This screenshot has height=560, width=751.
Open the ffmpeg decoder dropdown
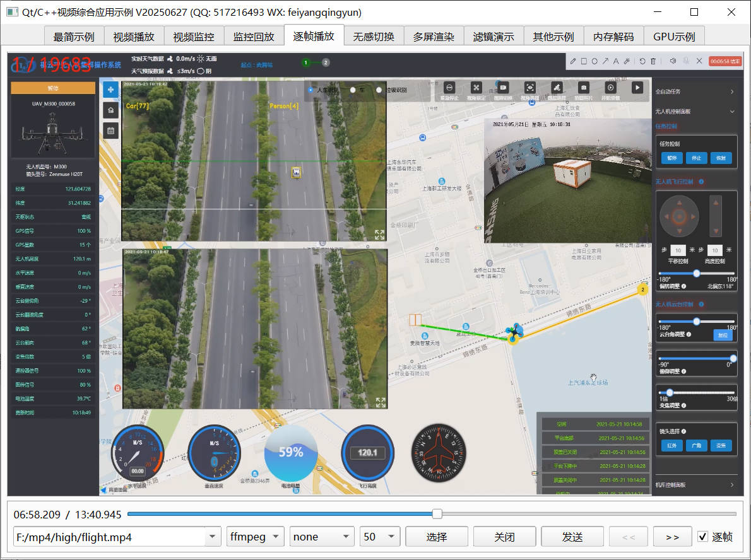[256, 537]
